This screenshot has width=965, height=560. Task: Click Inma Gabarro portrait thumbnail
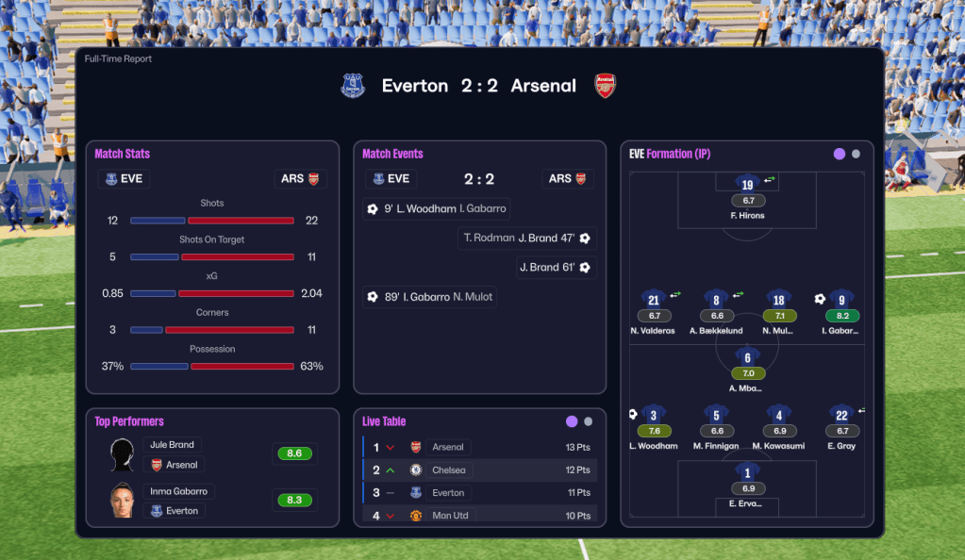click(x=122, y=501)
